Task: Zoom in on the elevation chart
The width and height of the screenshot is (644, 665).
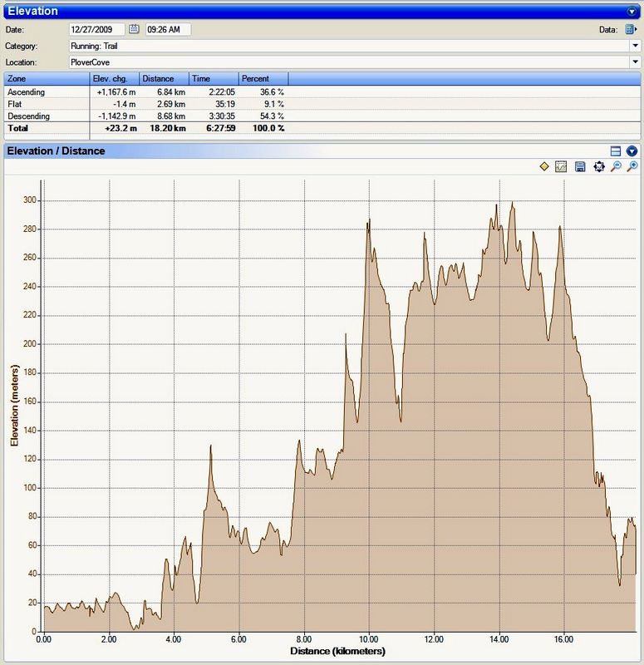Action: point(632,167)
